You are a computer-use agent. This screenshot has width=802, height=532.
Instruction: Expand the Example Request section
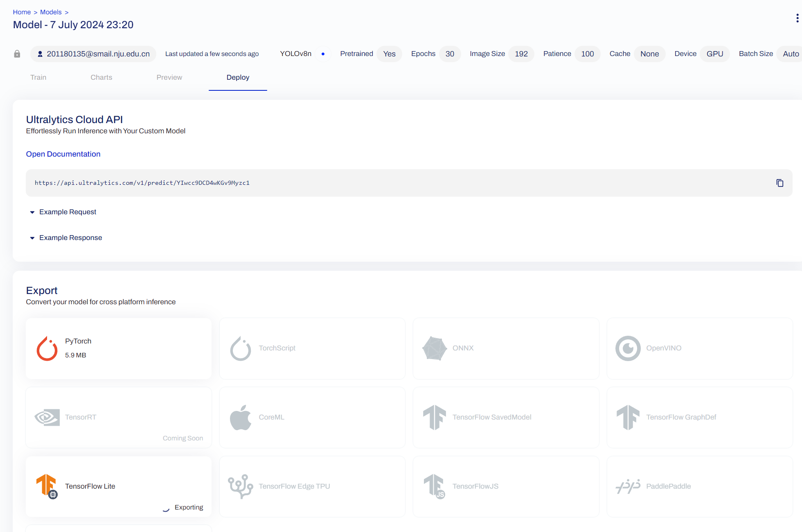tap(68, 212)
